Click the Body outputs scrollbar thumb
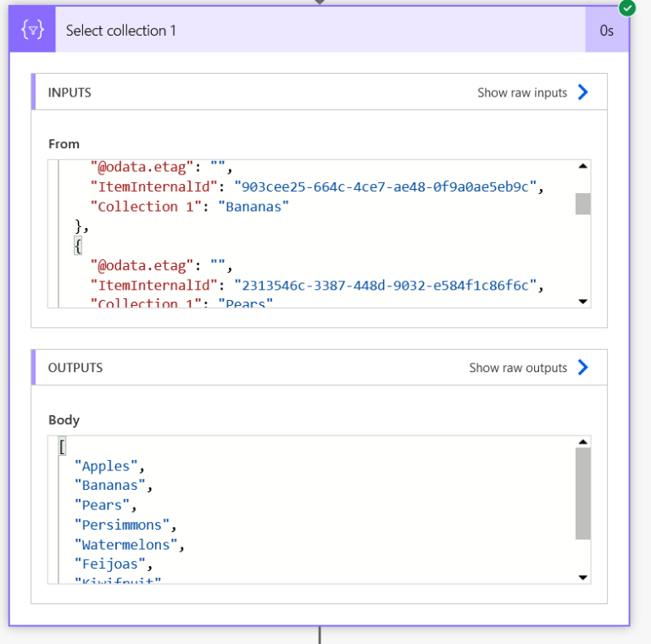 [582, 493]
